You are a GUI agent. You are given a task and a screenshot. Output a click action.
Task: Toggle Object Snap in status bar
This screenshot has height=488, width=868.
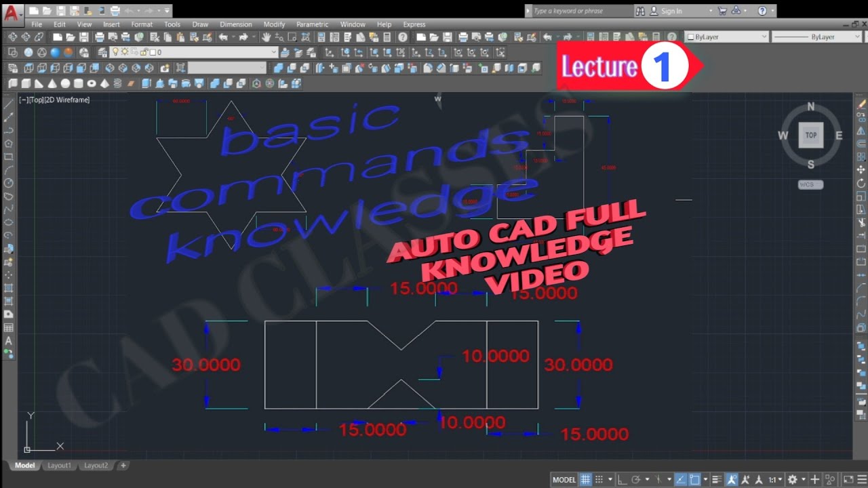click(x=694, y=480)
